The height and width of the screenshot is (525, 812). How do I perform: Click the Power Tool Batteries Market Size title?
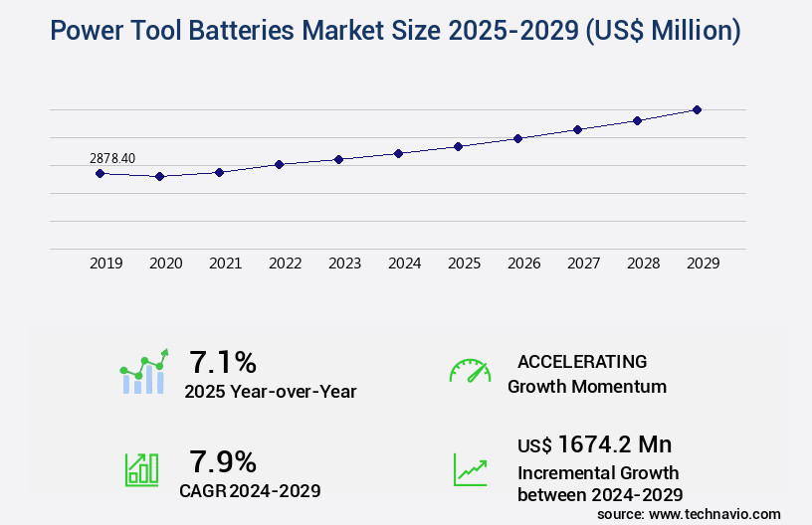click(x=395, y=31)
